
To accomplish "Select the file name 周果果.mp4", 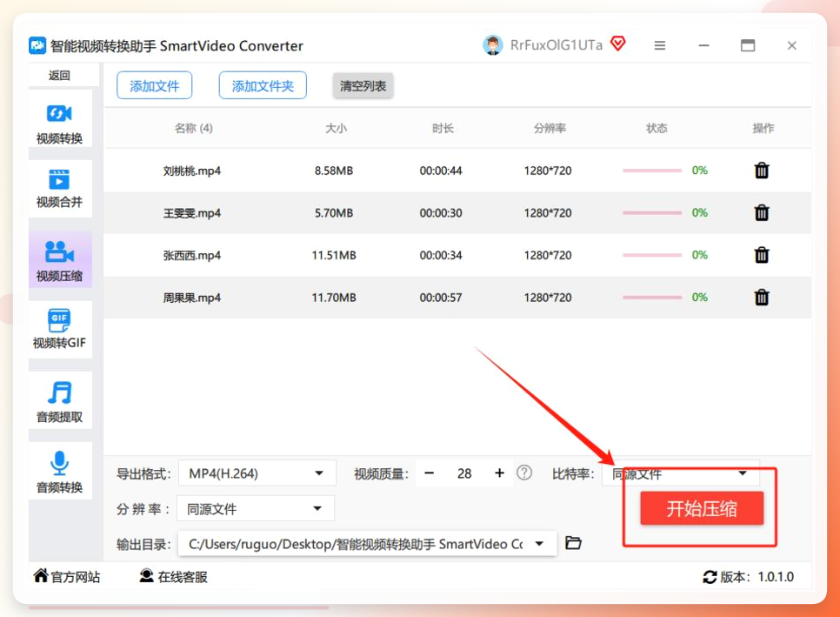I will click(x=192, y=298).
